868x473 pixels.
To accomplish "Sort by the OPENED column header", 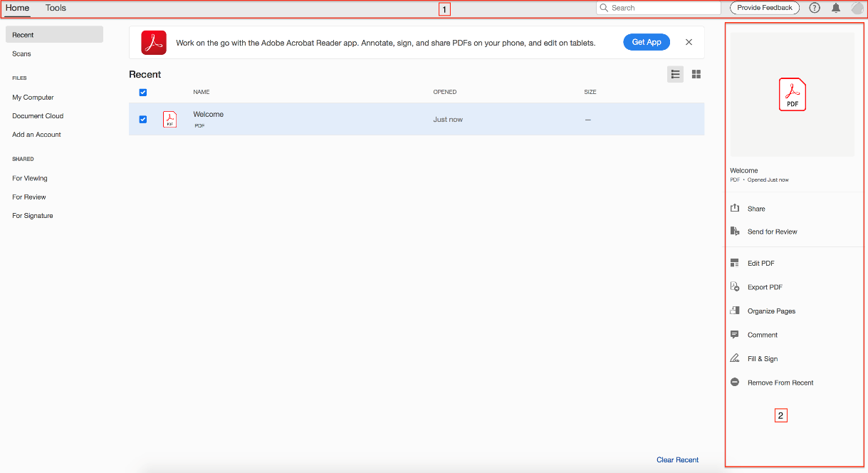I will [445, 92].
